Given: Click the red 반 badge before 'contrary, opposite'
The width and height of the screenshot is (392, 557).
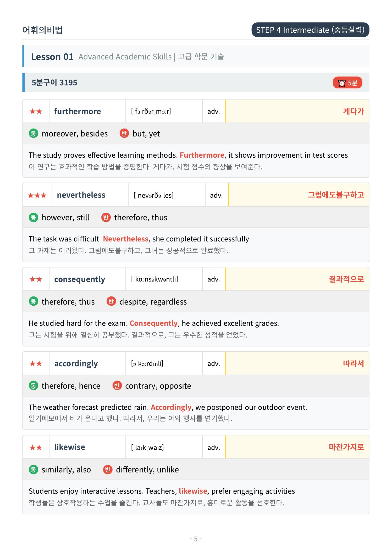Looking at the screenshot, I should tap(117, 385).
